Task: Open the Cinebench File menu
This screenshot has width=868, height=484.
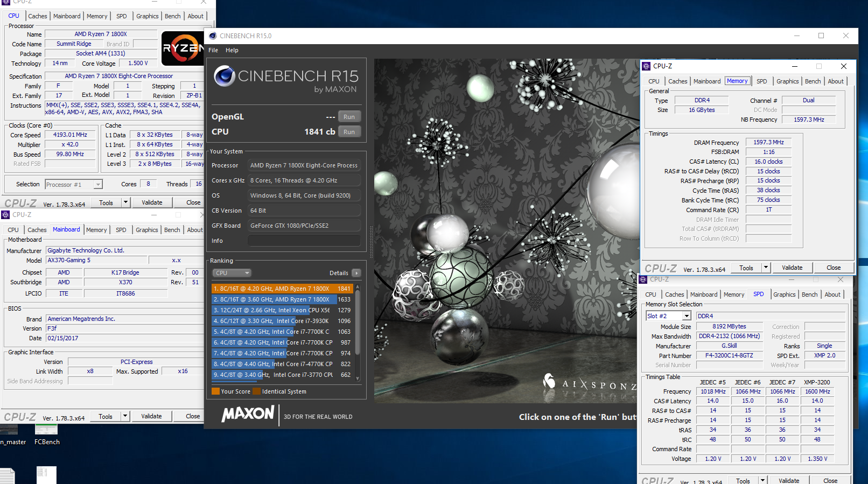Action: tap(213, 50)
